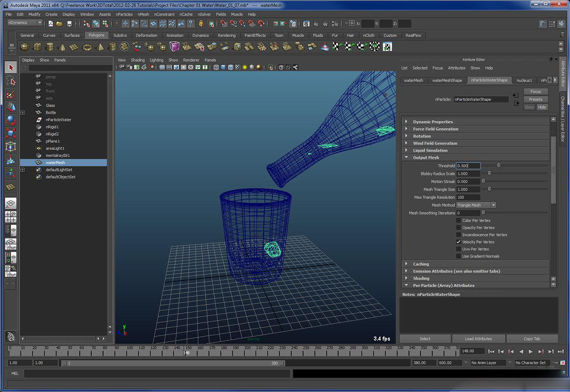Click the Select button
This screenshot has height=392, width=570.
click(425, 339)
